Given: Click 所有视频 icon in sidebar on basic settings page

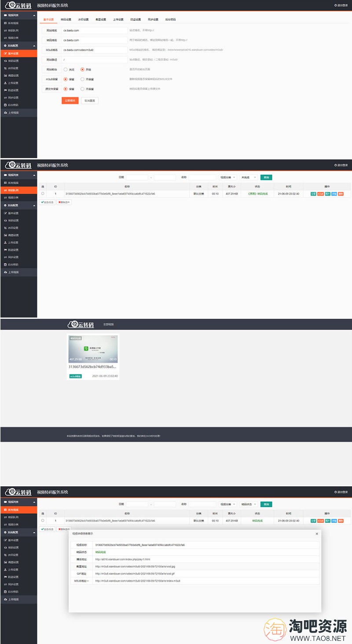Looking at the screenshot, I should click(x=5, y=23).
